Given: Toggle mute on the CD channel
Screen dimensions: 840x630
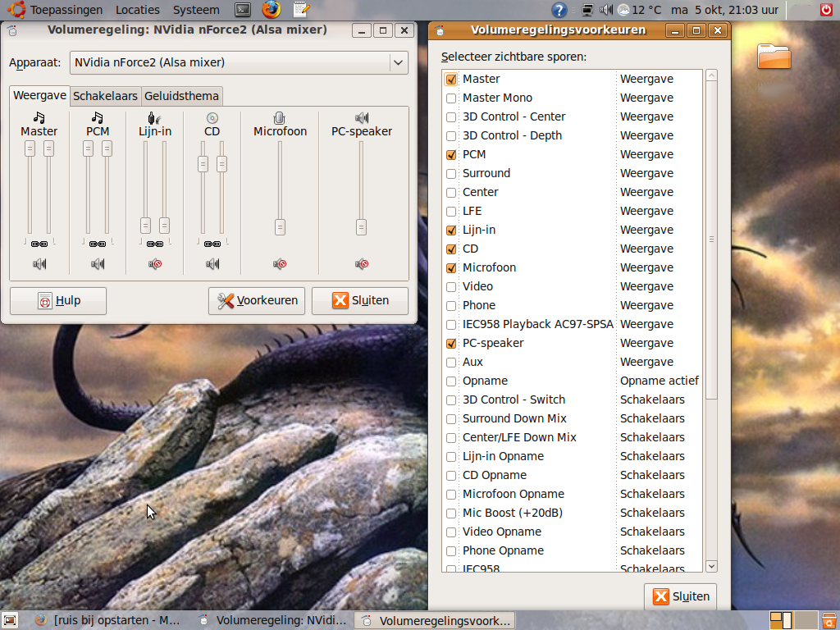Looking at the screenshot, I should pos(212,264).
